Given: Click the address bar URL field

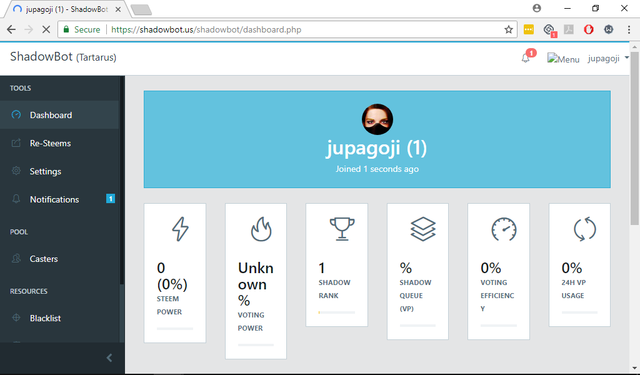Looking at the screenshot, I should point(288,29).
